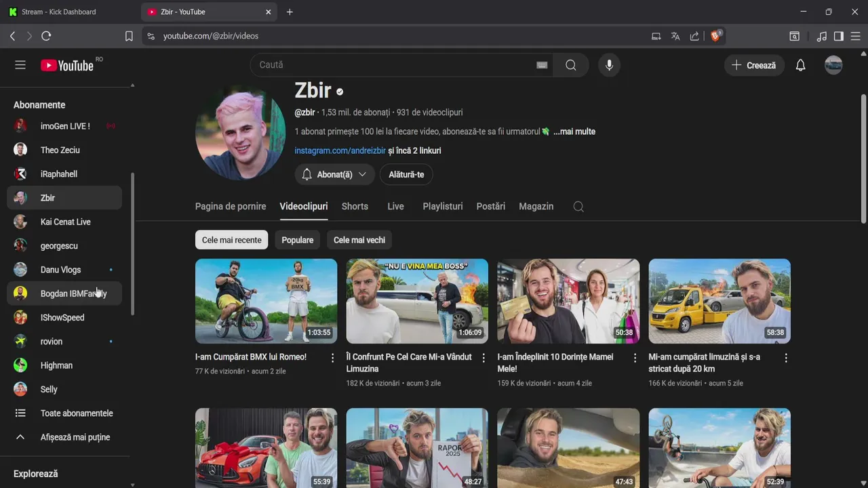Open Highman channel in sidebar
The width and height of the screenshot is (868, 488).
click(x=64, y=365)
